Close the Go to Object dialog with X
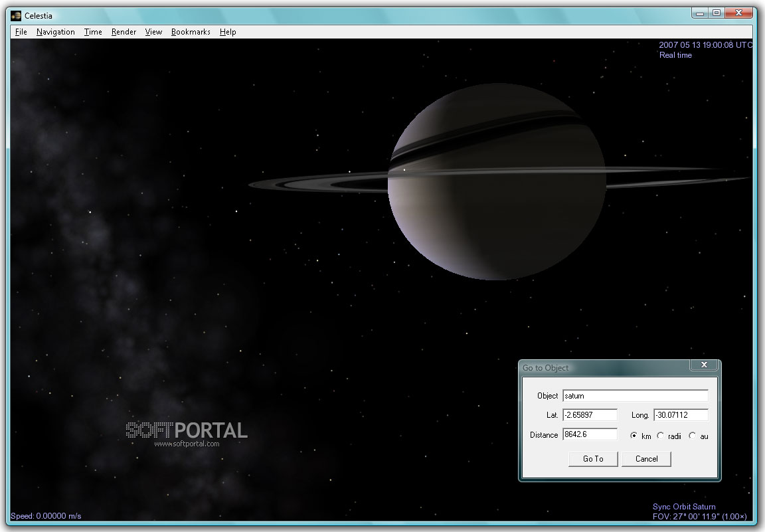765x532 pixels. coord(704,365)
